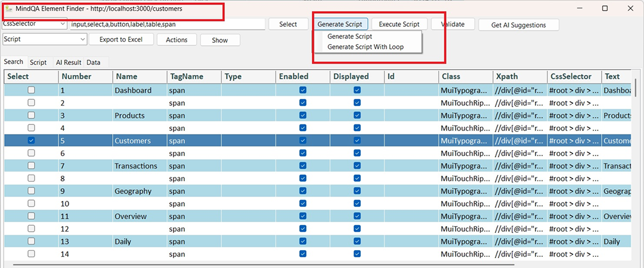This screenshot has width=644, height=268.
Task: Uncheck the Select box for Customers row
Action: [31, 141]
